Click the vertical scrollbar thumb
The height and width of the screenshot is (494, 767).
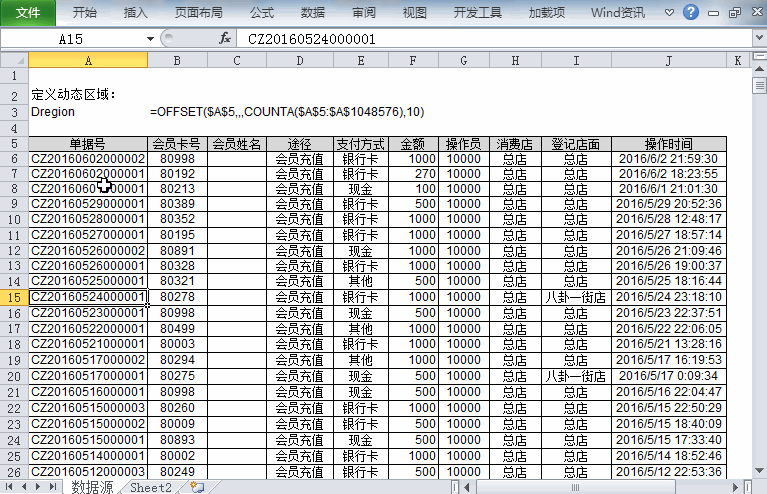[x=759, y=85]
